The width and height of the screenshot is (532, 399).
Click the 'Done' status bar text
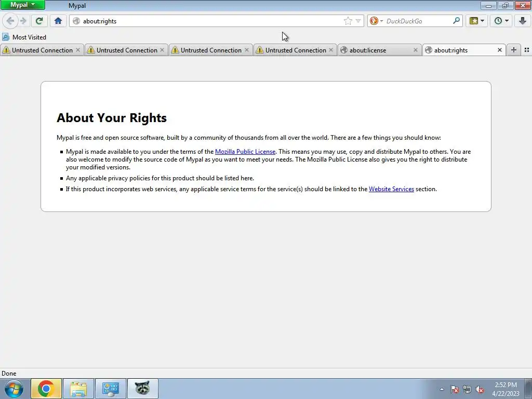pyautogui.click(x=9, y=374)
